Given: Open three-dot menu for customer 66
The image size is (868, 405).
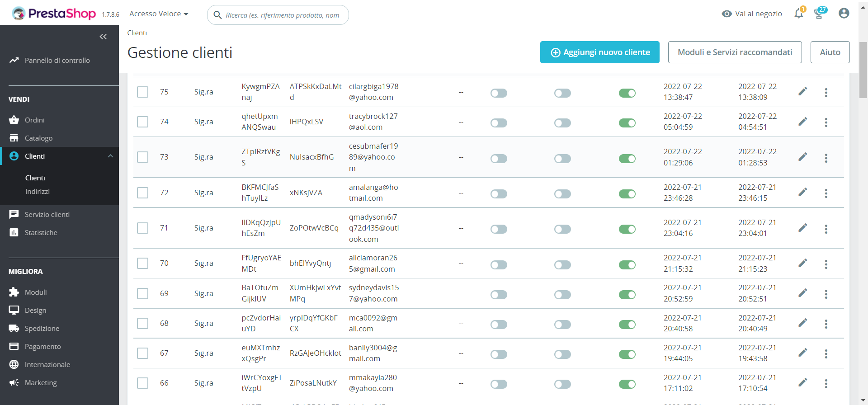Looking at the screenshot, I should pos(826,384).
